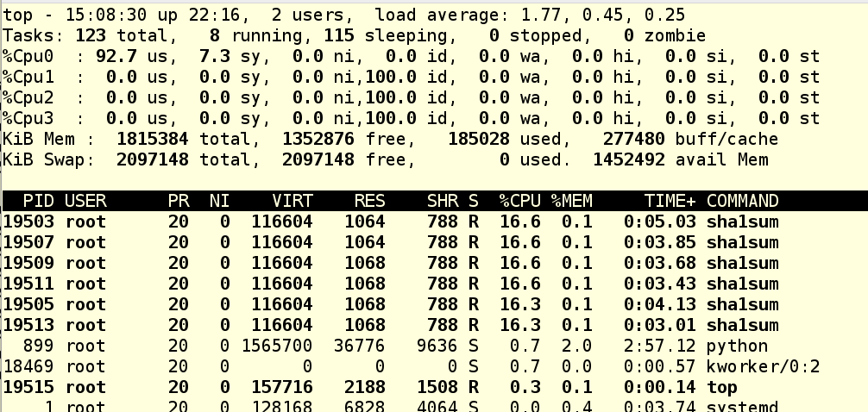
Task: Click the zombie count label
Action: point(675,35)
